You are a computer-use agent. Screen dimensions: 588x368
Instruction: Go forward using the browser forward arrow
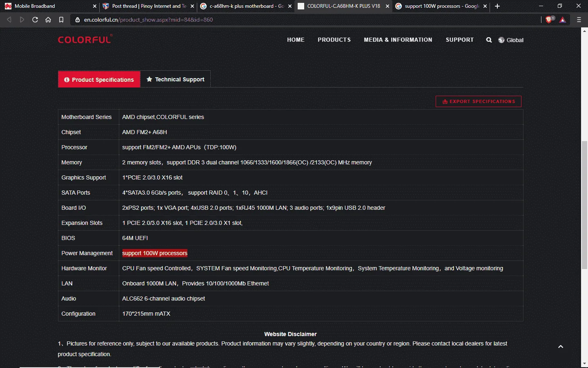tap(22, 20)
